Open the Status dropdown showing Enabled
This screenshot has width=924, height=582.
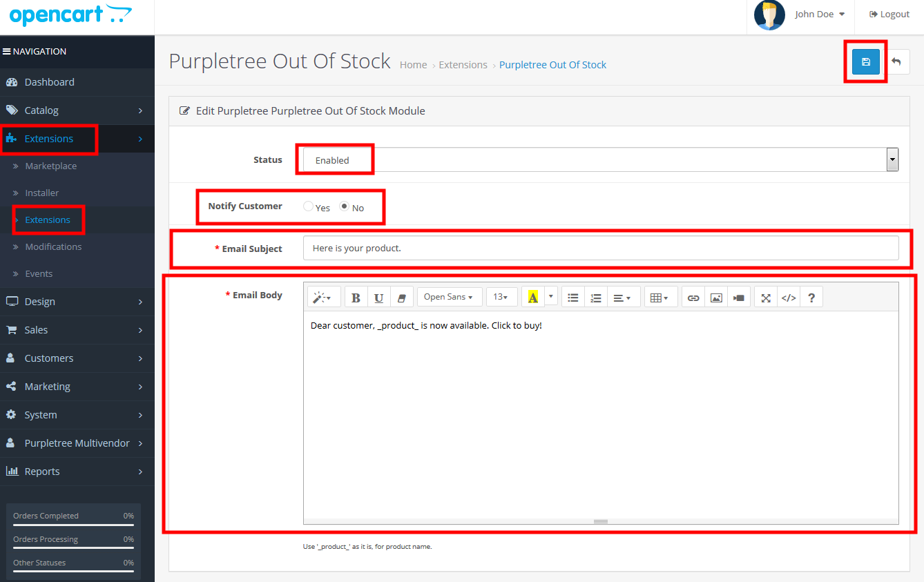pyautogui.click(x=601, y=159)
